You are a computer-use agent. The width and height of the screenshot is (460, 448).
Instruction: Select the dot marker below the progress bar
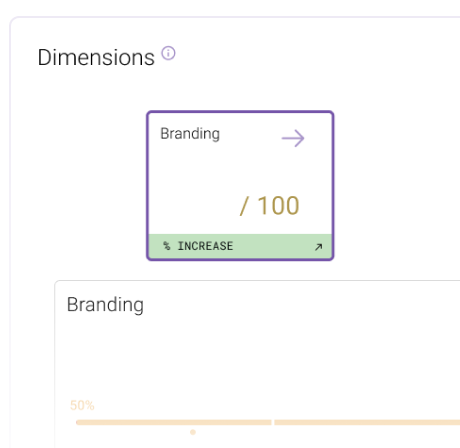[193, 432]
